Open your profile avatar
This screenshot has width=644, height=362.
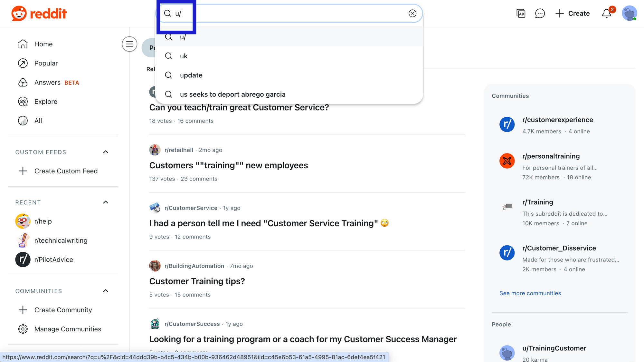[629, 13]
